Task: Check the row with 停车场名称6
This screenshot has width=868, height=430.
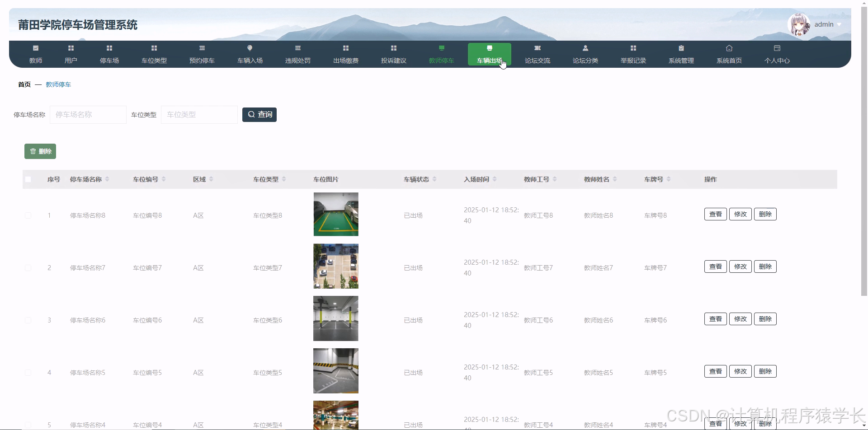Action: 28,320
